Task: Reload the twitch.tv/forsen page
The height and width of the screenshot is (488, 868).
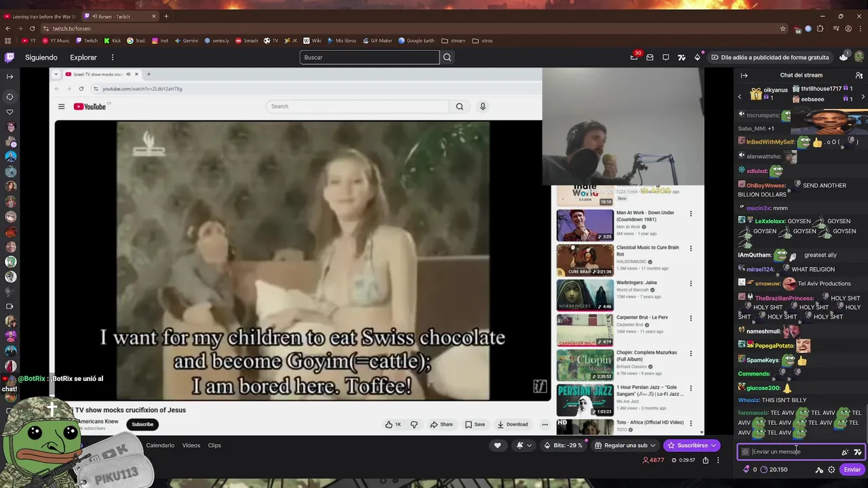Action: 31,28
